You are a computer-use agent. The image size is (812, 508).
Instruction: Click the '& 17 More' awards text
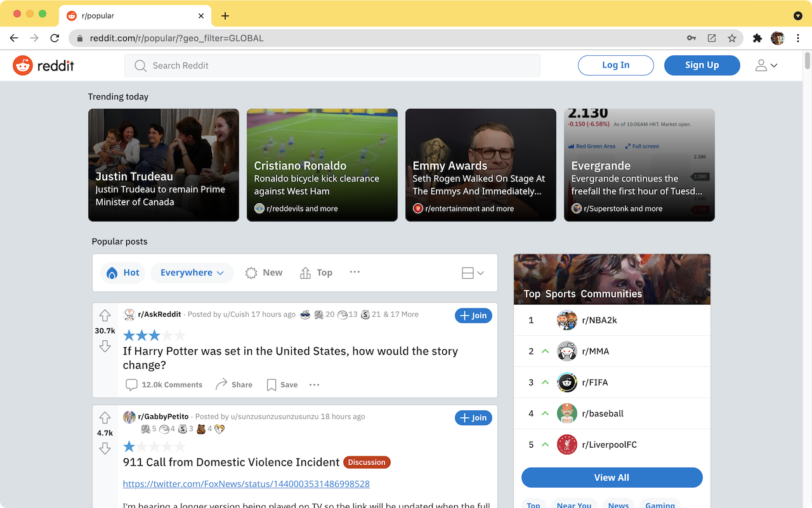tap(401, 314)
